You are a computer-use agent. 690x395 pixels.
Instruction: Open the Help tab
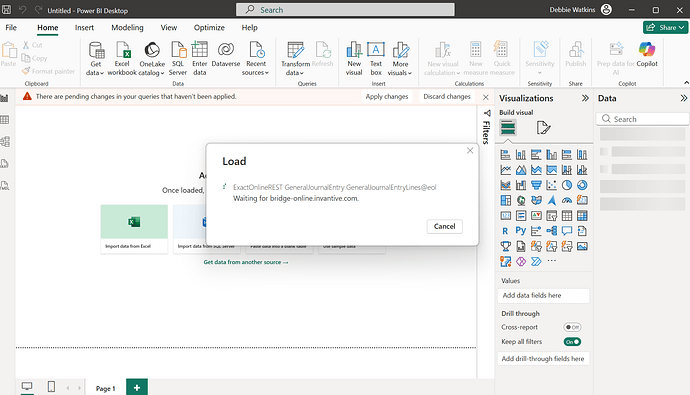click(x=250, y=27)
